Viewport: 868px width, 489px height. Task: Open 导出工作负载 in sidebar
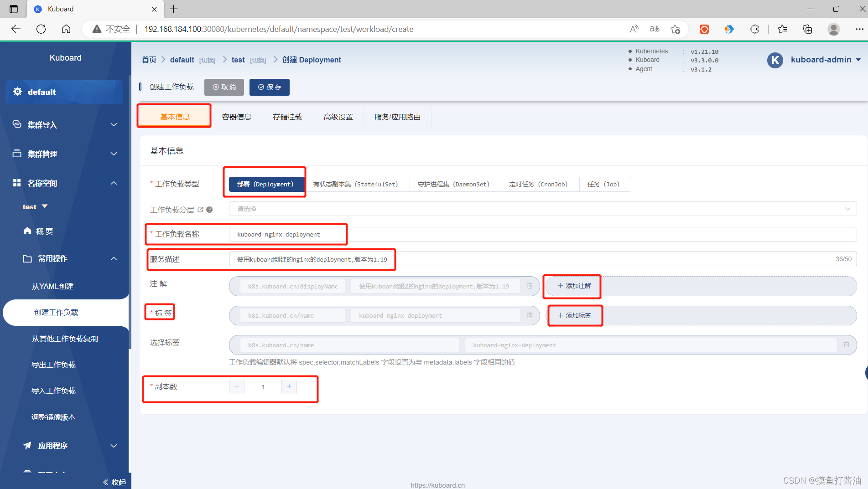[53, 365]
